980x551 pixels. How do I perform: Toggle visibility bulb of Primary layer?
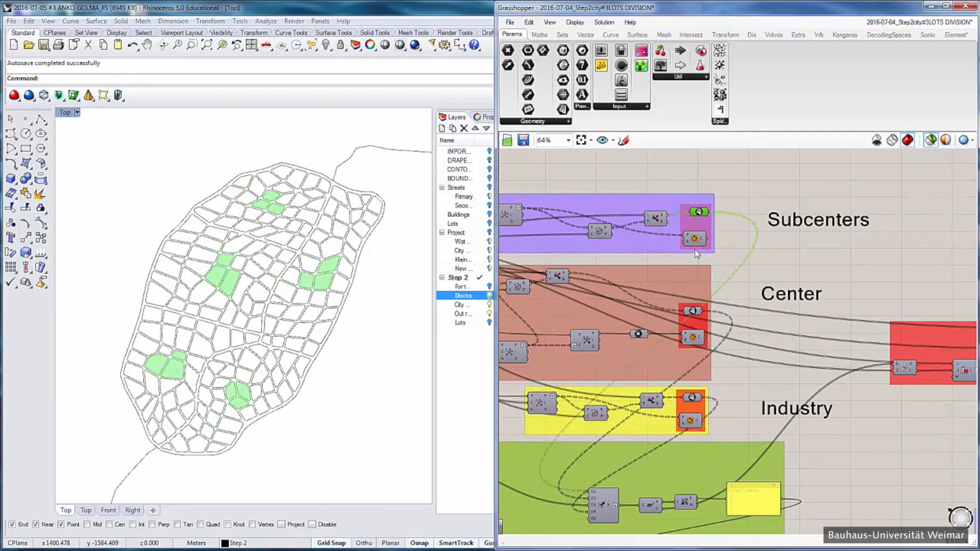489,196
